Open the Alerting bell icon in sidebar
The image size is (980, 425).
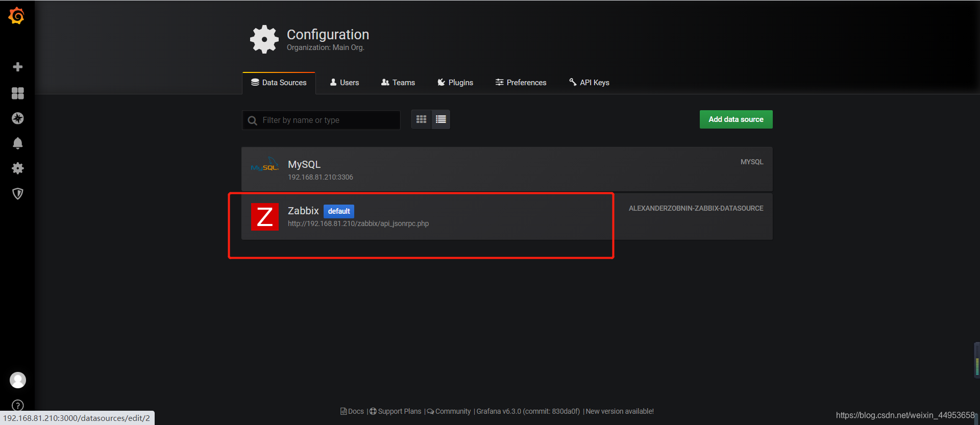click(x=17, y=143)
